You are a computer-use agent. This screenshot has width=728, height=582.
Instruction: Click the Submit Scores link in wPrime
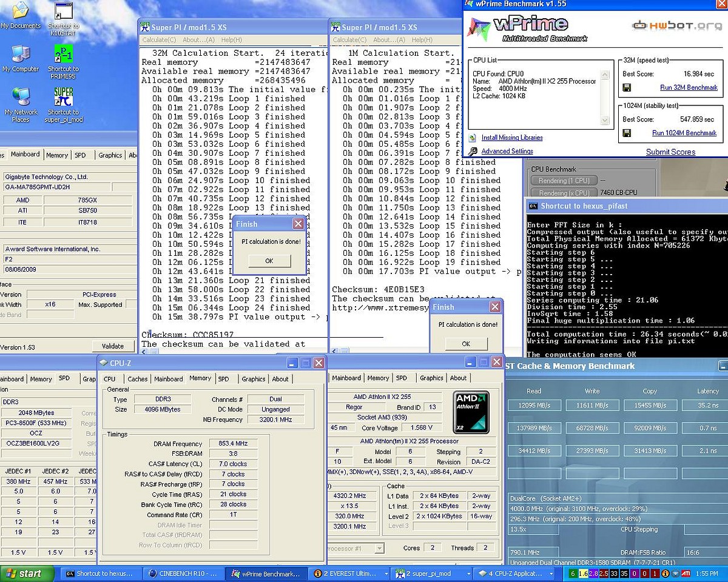[x=670, y=152]
